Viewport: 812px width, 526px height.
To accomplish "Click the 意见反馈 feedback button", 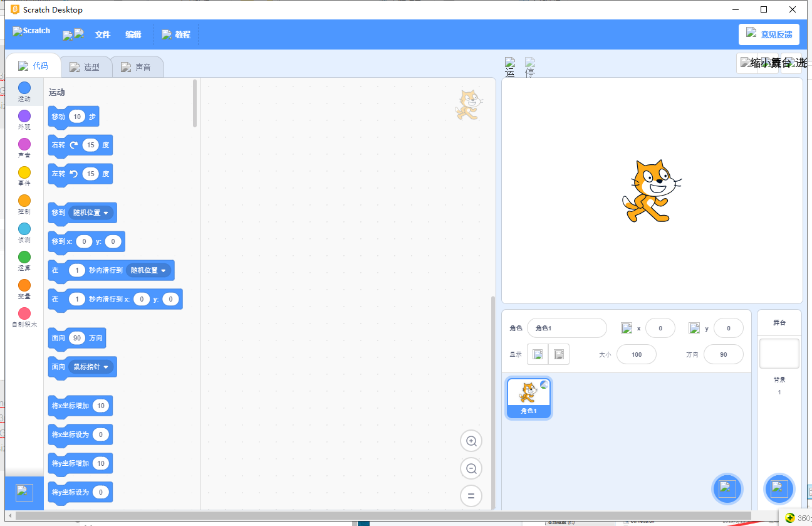I will click(769, 34).
